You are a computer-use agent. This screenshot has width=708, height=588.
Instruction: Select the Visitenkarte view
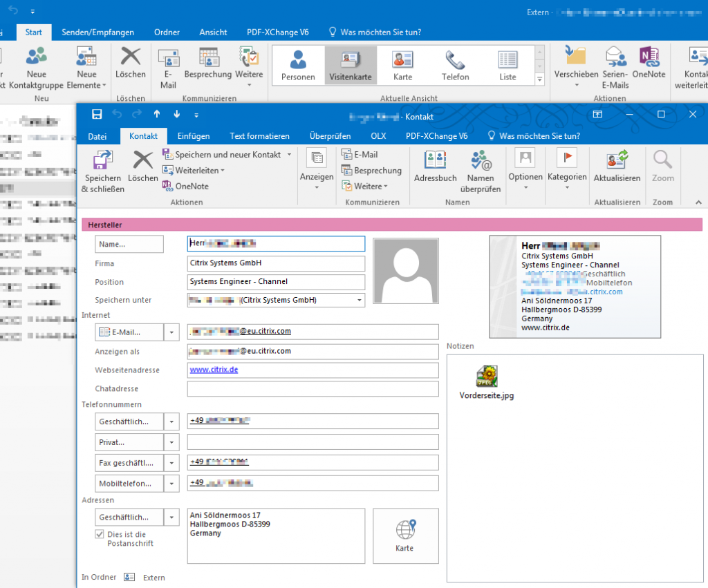click(x=351, y=65)
